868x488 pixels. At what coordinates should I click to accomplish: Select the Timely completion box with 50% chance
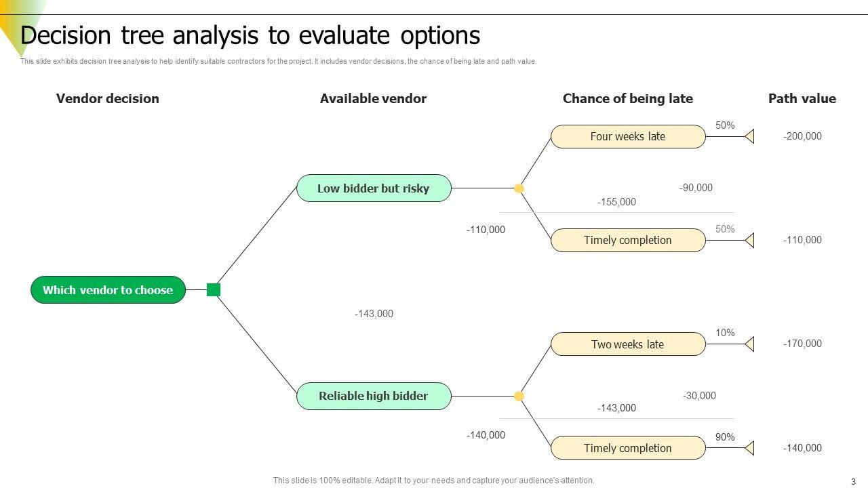pos(628,240)
